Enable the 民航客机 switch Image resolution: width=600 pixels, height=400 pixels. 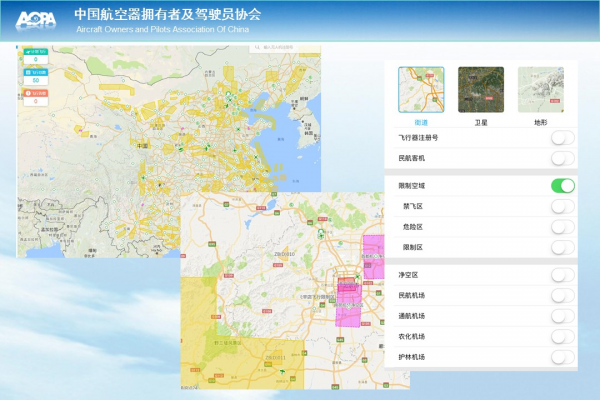click(x=562, y=158)
